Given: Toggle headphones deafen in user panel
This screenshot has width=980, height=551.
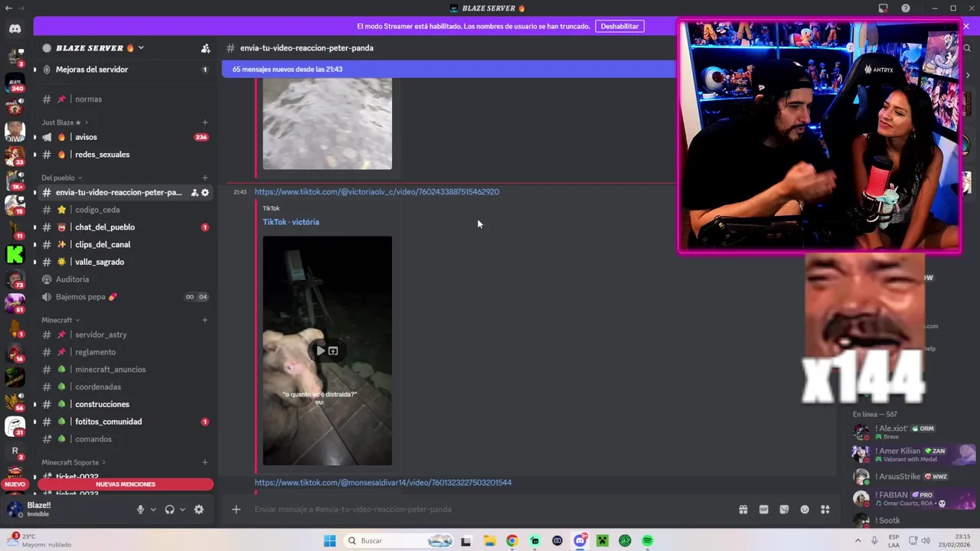Looking at the screenshot, I should [x=169, y=509].
